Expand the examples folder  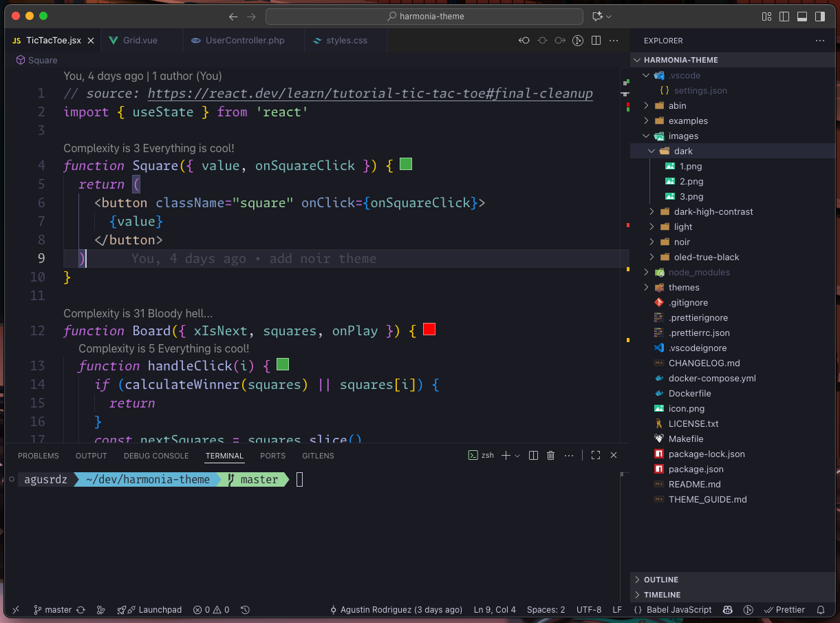click(733, 120)
